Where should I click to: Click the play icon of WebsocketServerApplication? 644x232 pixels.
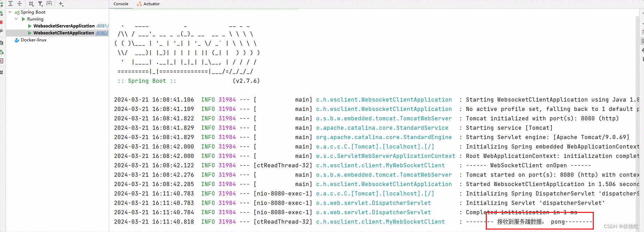30,26
